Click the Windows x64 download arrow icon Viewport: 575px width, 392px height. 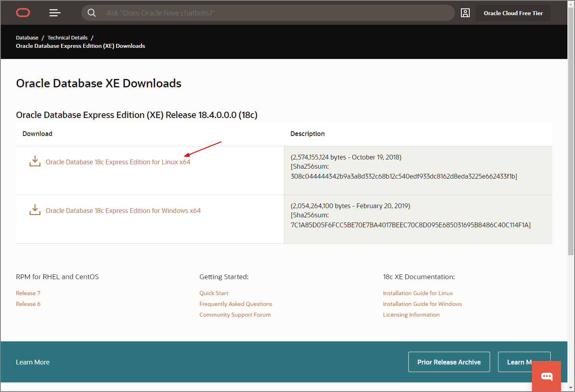[35, 210]
